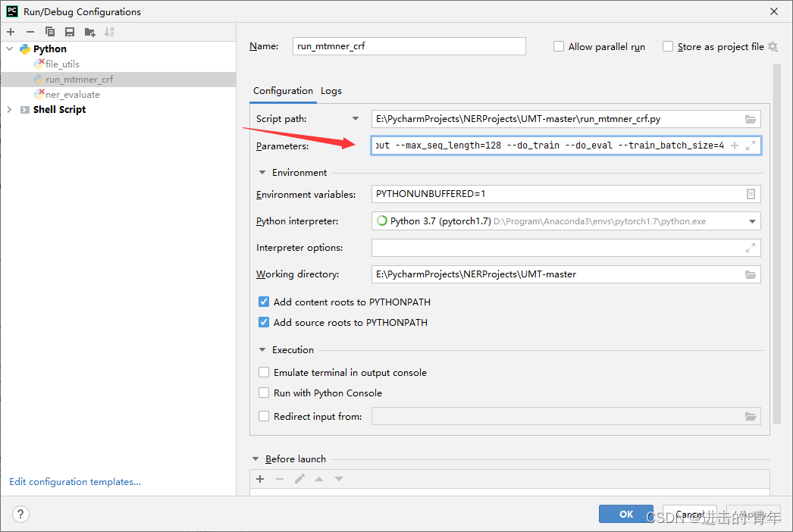Browse for the working directory folder
This screenshot has height=532, width=793.
(751, 274)
